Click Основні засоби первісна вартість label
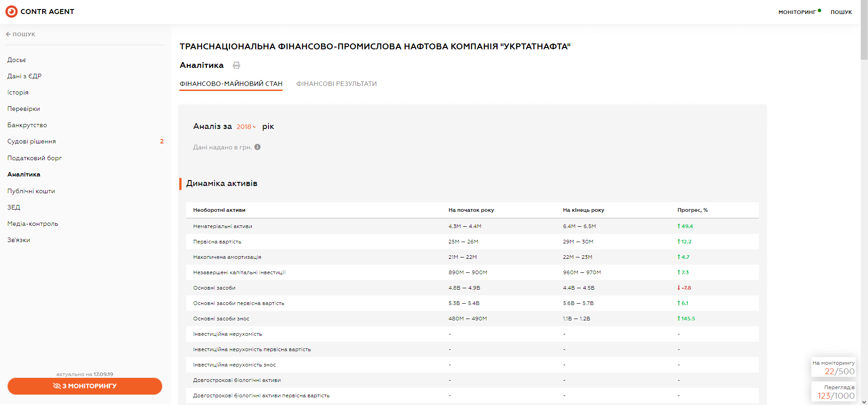This screenshot has height=405, width=868. (239, 303)
